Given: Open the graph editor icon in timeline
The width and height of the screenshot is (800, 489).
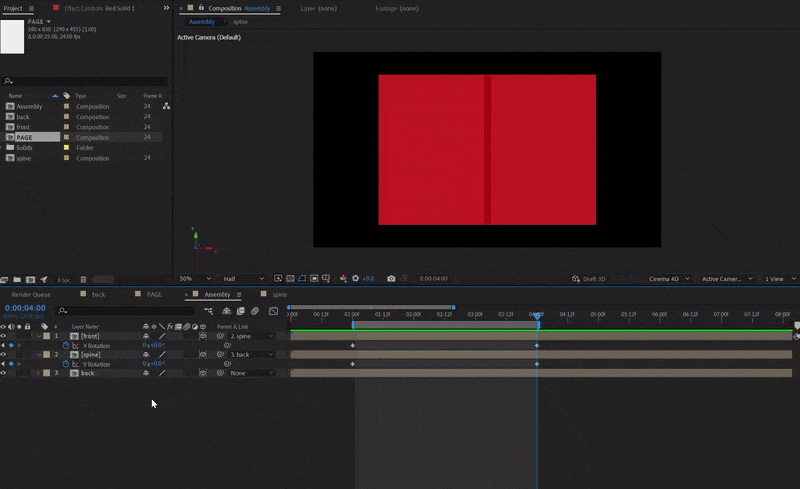Looking at the screenshot, I should point(273,311).
